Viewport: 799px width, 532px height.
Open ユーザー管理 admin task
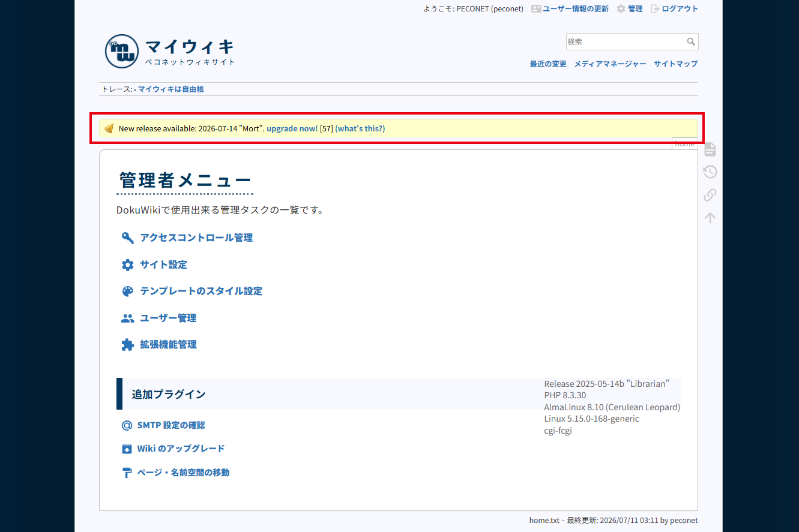pyautogui.click(x=168, y=318)
